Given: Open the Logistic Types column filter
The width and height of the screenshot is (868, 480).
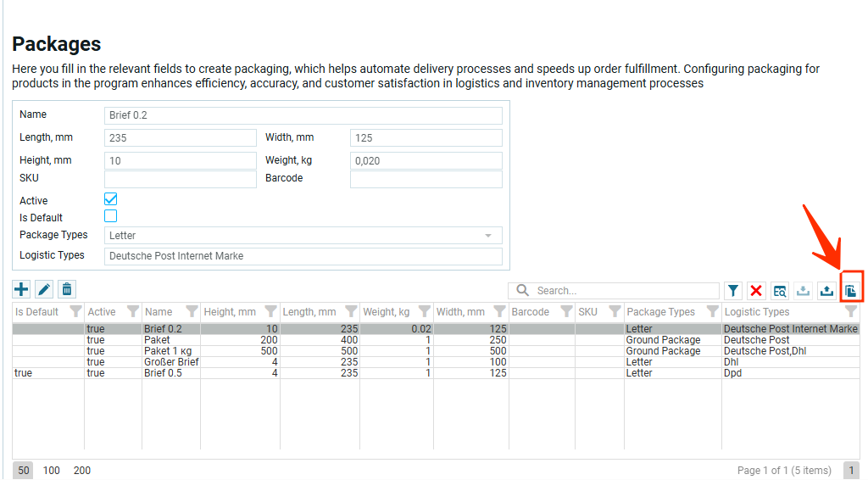Looking at the screenshot, I should coord(851,312).
